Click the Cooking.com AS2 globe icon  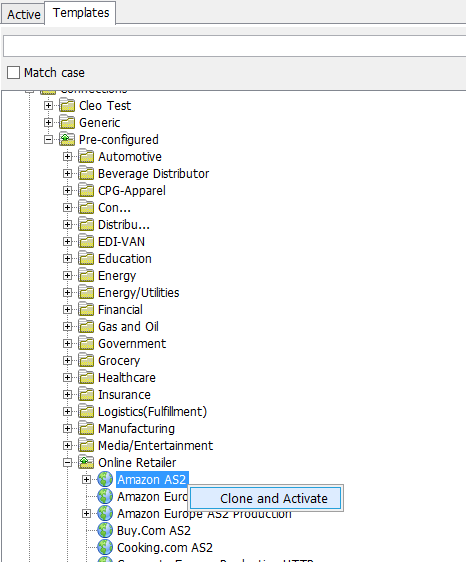[x=105, y=548]
